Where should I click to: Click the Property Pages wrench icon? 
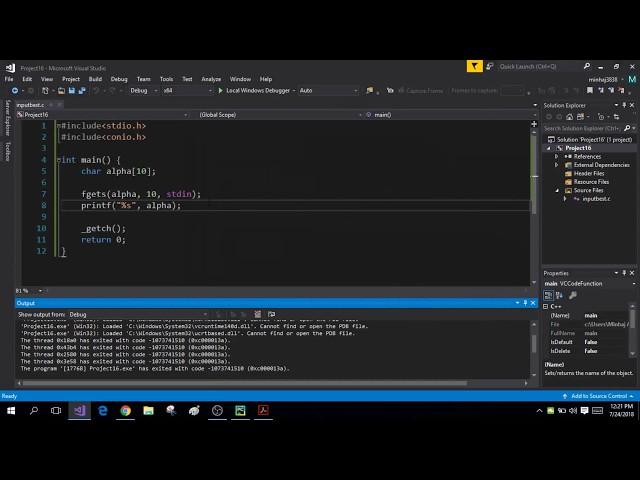pos(573,295)
